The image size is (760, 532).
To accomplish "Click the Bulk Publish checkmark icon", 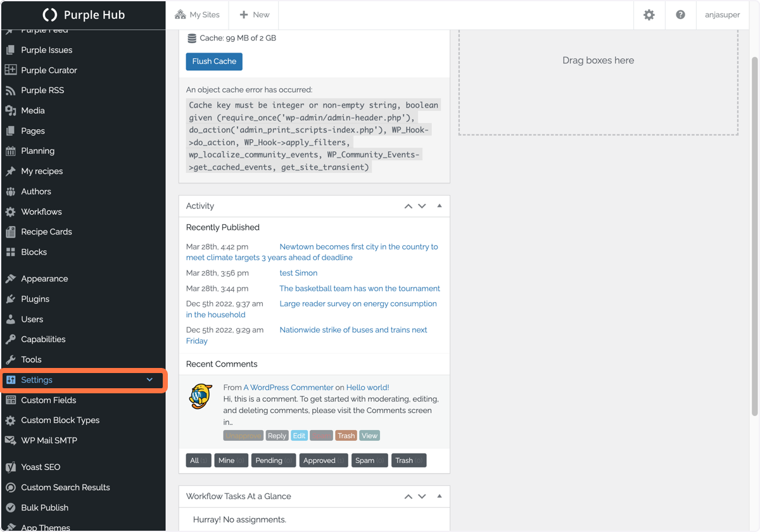I will click(x=10, y=508).
